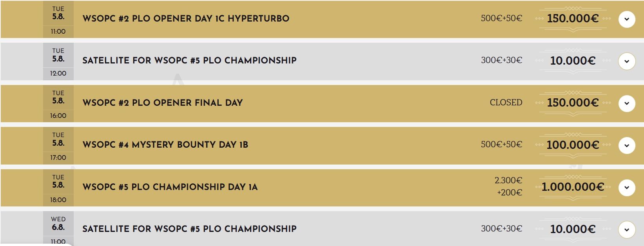Open WSOPC #2 PLO Opener Day 1C Hyperturbo title

tap(186, 18)
